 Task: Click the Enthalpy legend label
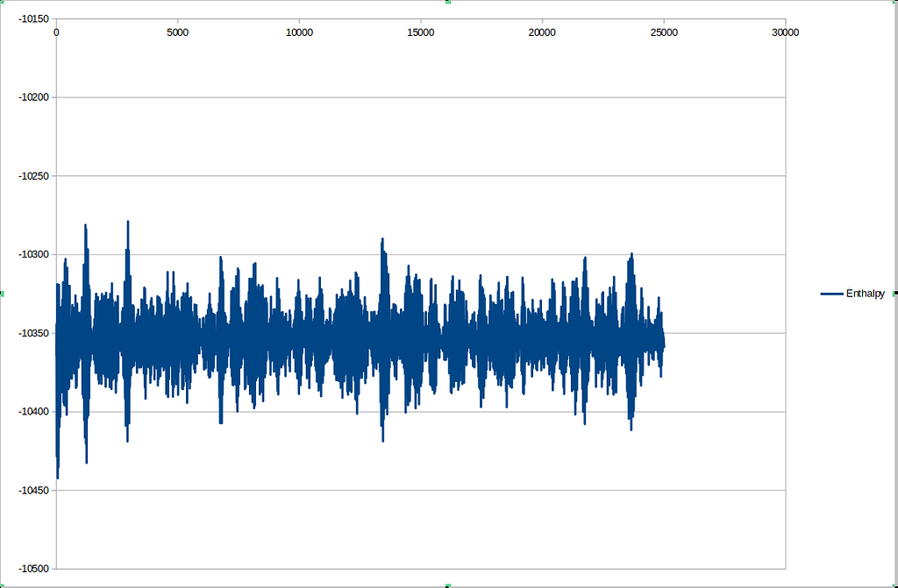click(x=865, y=294)
